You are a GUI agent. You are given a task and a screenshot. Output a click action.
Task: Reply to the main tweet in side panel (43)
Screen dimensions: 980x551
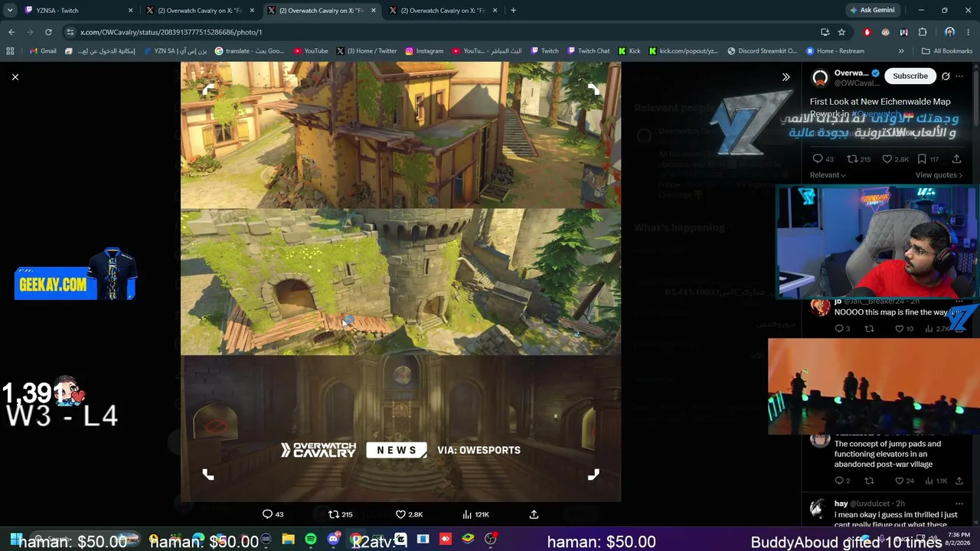click(x=823, y=159)
